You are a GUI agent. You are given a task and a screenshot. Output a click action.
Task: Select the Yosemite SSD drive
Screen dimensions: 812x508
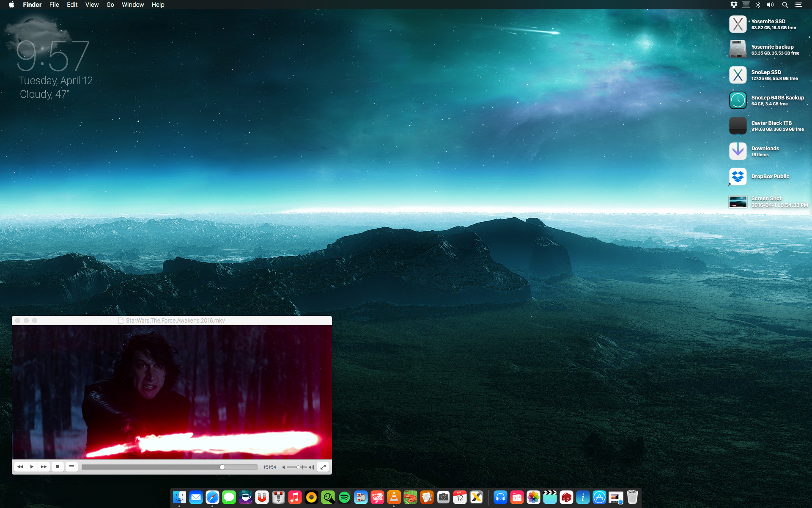tap(738, 24)
